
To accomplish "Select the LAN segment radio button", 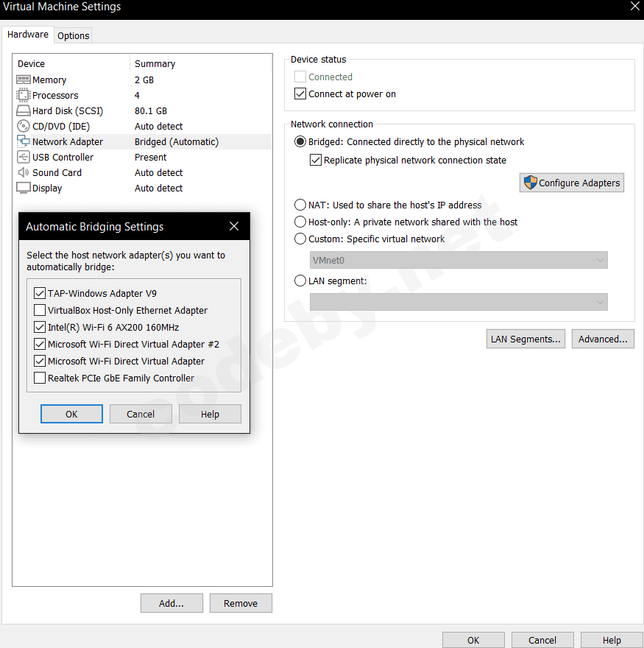I will (300, 281).
